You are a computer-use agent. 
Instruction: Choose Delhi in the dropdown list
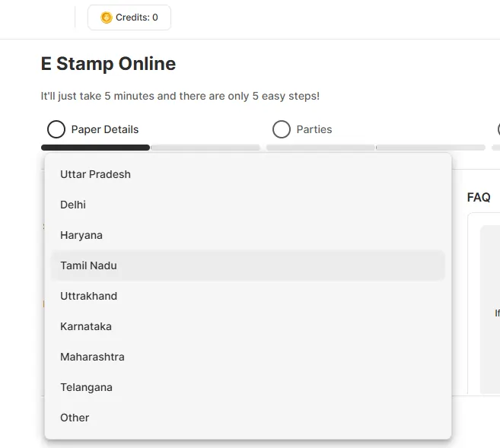click(x=248, y=205)
